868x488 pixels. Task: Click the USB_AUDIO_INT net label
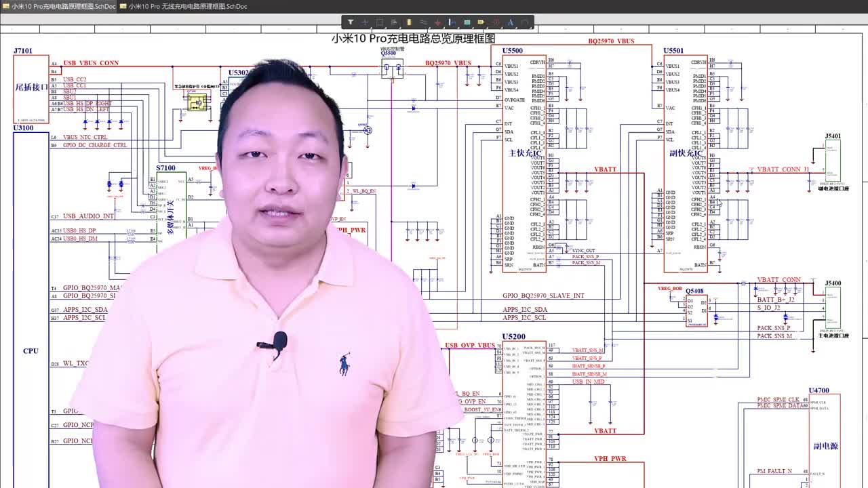[x=88, y=216]
